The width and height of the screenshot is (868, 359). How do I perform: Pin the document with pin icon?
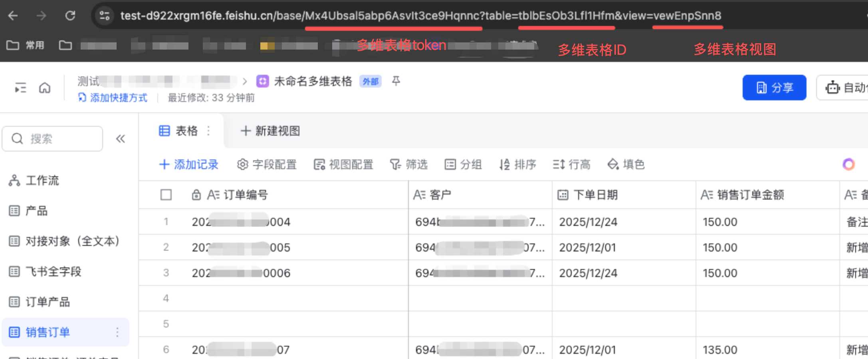point(396,81)
